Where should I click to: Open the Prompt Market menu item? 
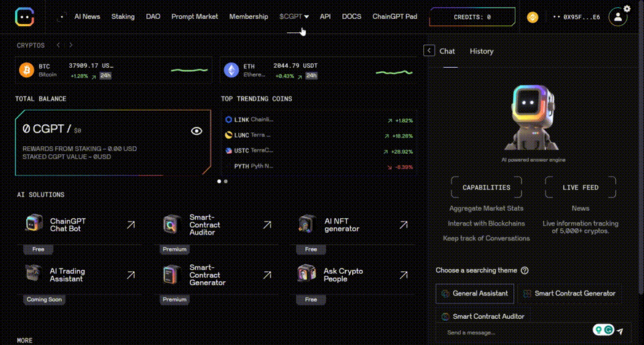195,17
